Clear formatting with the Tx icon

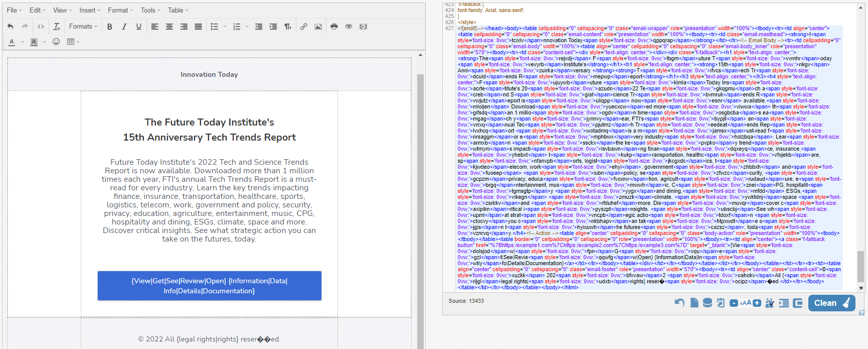pos(57,27)
